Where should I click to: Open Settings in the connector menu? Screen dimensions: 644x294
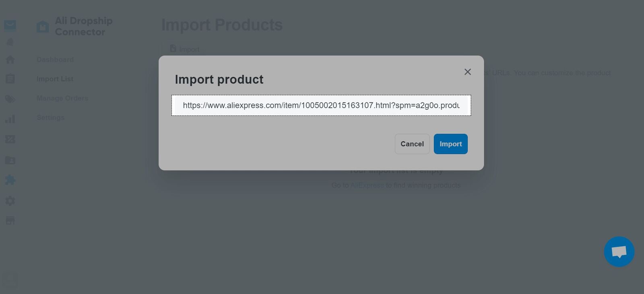[50, 117]
